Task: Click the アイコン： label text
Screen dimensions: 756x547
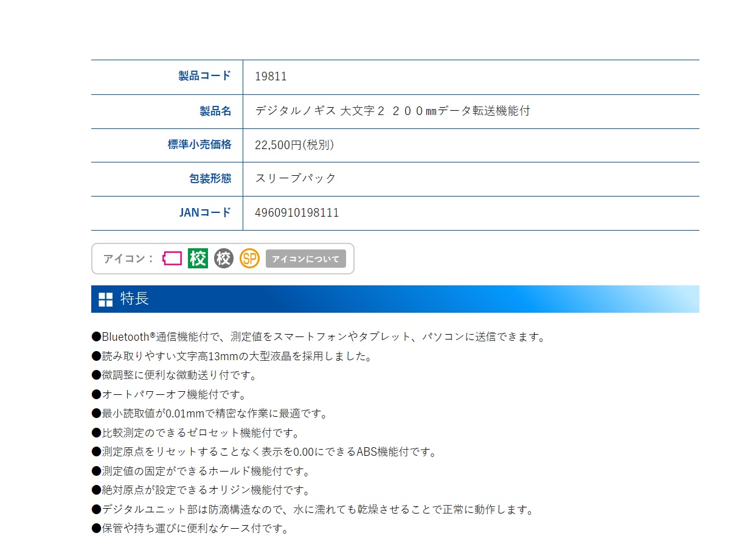Action: point(128,259)
